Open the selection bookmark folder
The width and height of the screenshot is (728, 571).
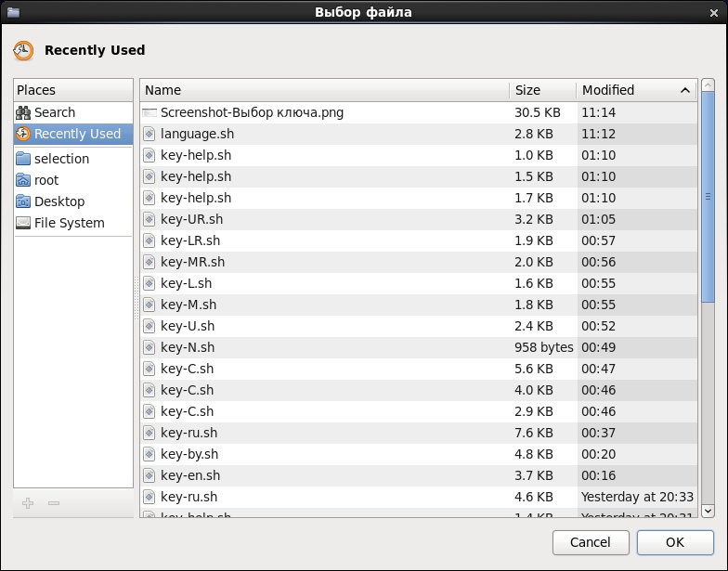[73, 159]
